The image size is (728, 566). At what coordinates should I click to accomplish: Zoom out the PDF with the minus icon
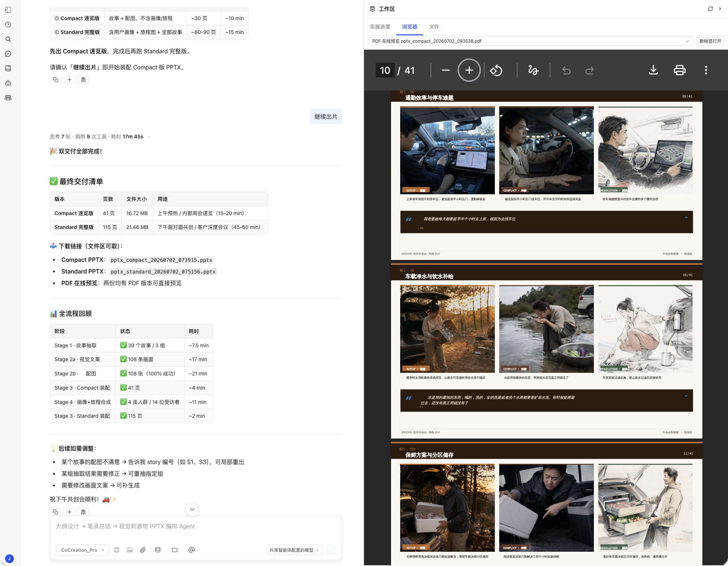coord(446,70)
